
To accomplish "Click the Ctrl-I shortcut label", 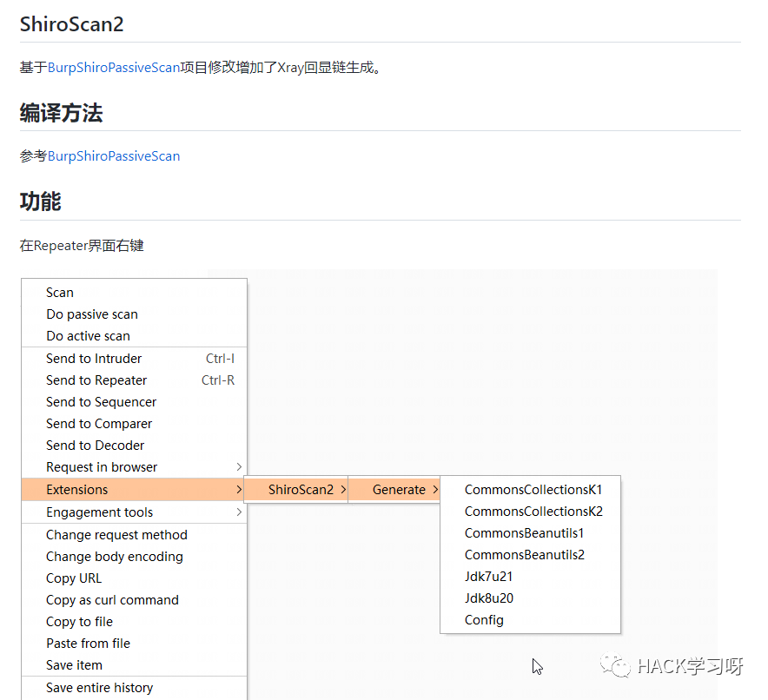I will tap(220, 359).
